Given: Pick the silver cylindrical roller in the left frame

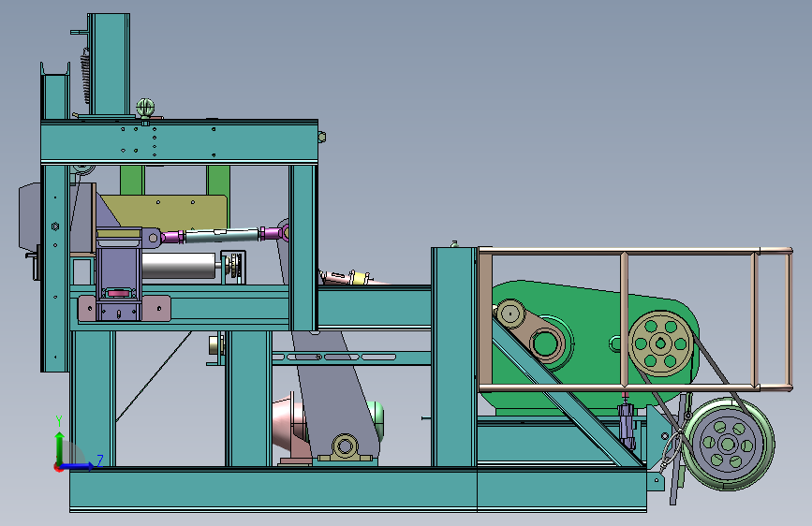Looking at the screenshot, I should click(178, 266).
